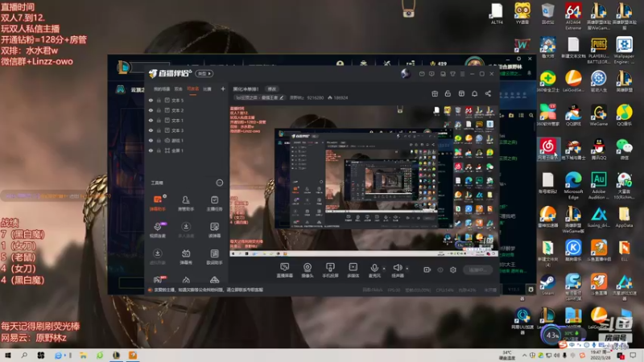
Task: Open the 歌词助手 tool
Action: pos(214,257)
